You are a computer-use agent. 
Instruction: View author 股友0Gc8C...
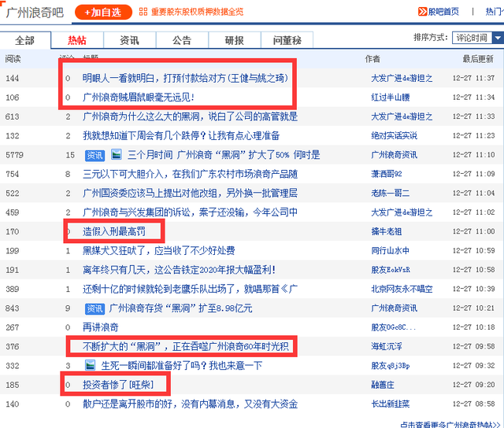click(x=394, y=327)
